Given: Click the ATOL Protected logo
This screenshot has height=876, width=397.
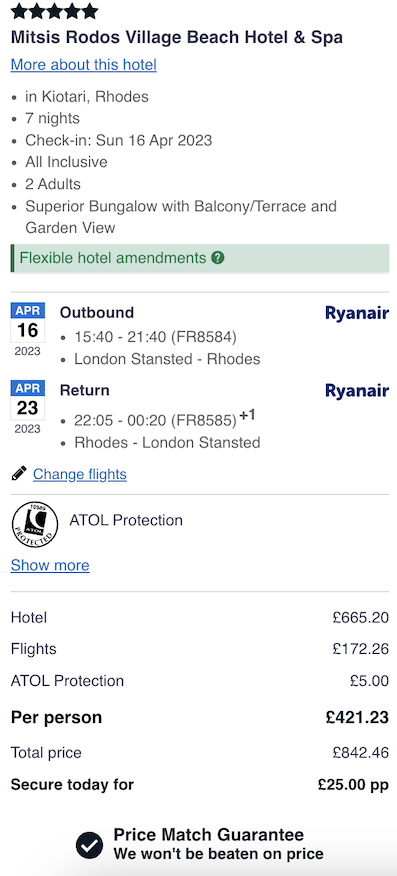Looking at the screenshot, I should coord(35,525).
